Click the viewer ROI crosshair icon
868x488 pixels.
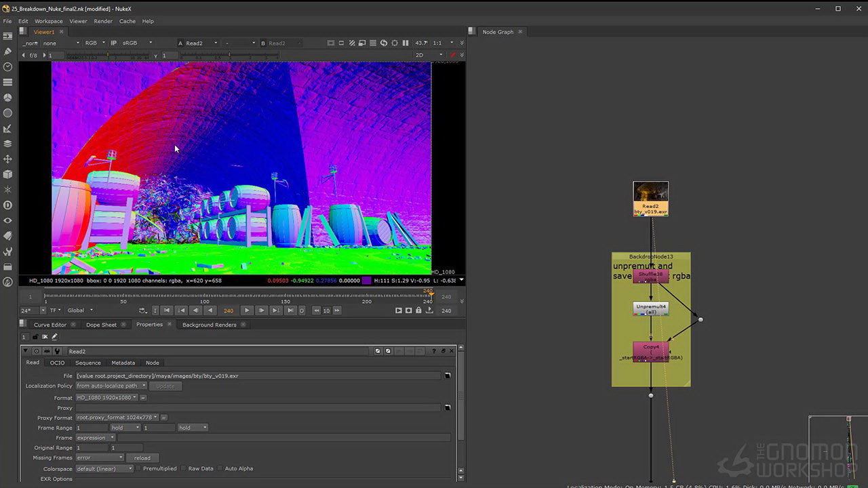[x=395, y=43]
